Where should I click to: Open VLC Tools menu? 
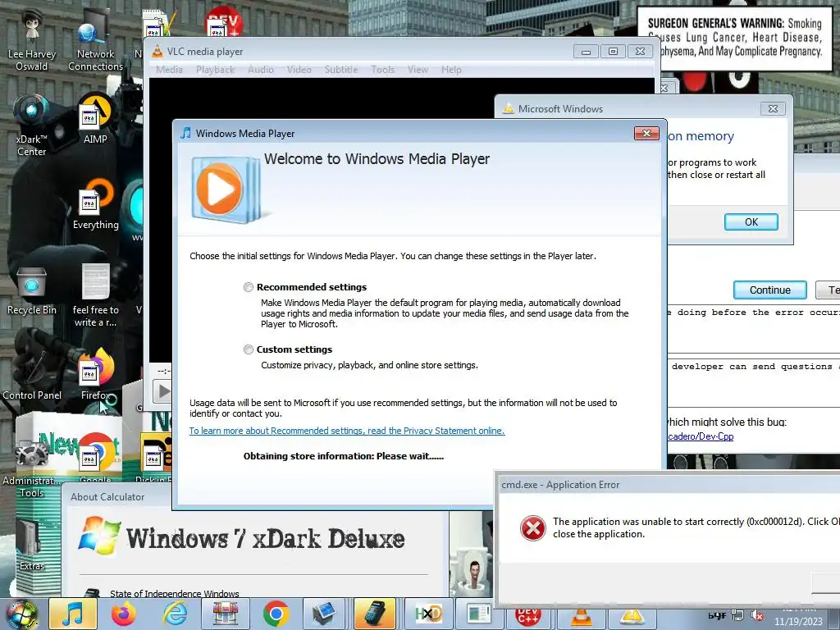tap(382, 70)
